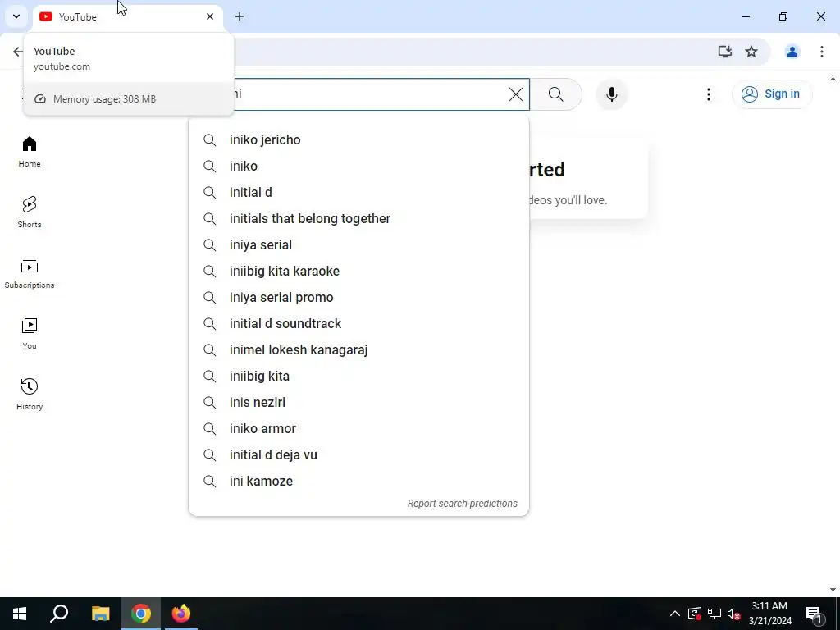Image resolution: width=840 pixels, height=630 pixels.
Task: Open the YouTube Home section
Action: 30,152
